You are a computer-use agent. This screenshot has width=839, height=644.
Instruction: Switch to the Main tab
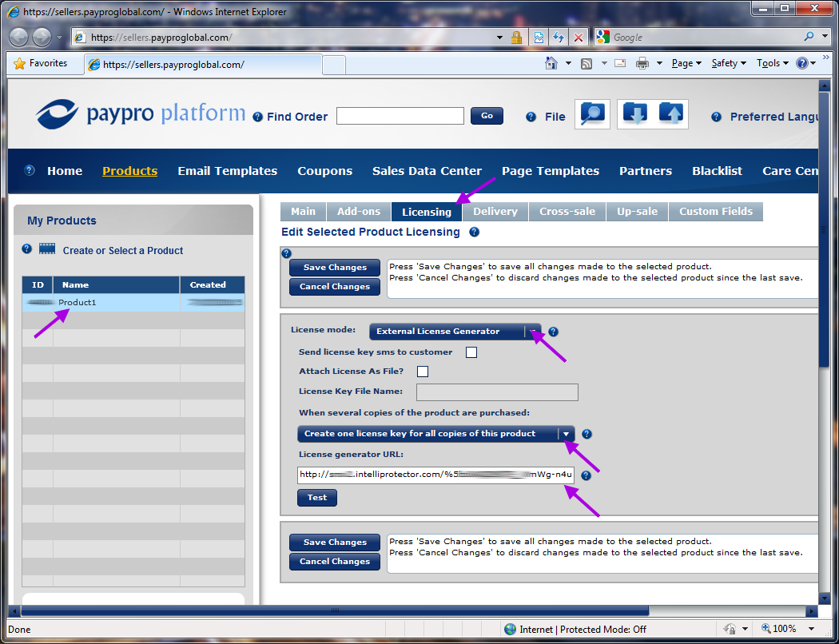pyautogui.click(x=304, y=211)
